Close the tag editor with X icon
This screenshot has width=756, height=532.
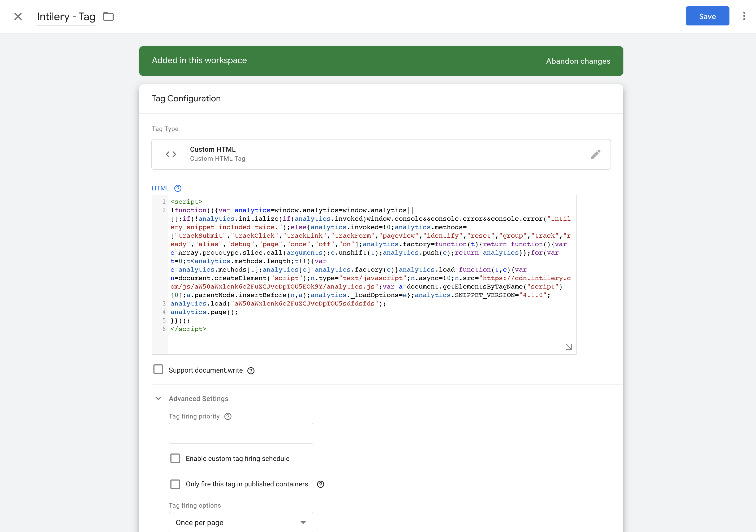click(x=18, y=16)
